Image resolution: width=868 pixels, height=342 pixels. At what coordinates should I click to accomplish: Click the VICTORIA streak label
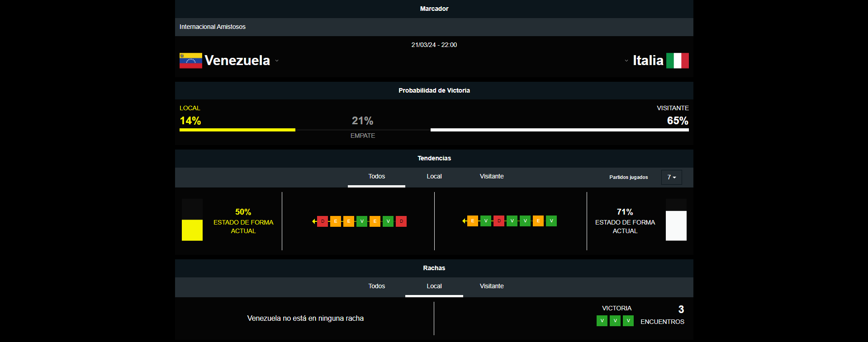click(x=617, y=309)
